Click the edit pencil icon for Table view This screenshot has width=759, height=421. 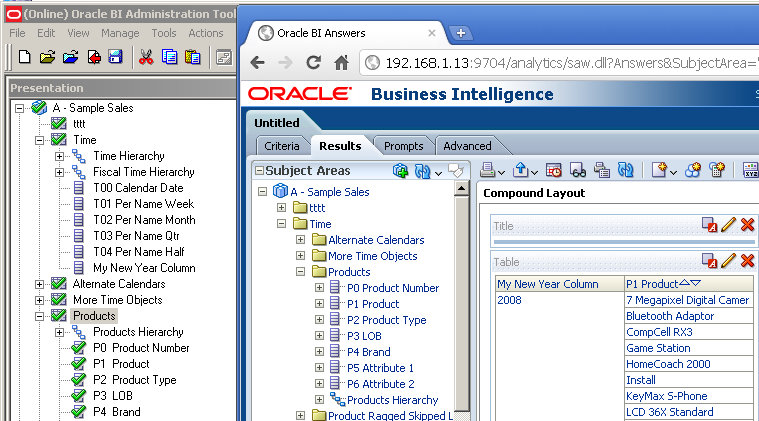click(x=728, y=260)
